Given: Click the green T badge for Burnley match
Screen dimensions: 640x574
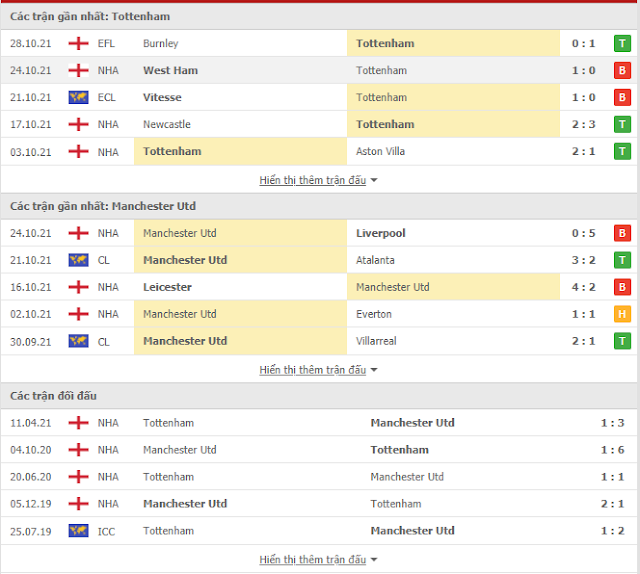Looking at the screenshot, I should 622,43.
